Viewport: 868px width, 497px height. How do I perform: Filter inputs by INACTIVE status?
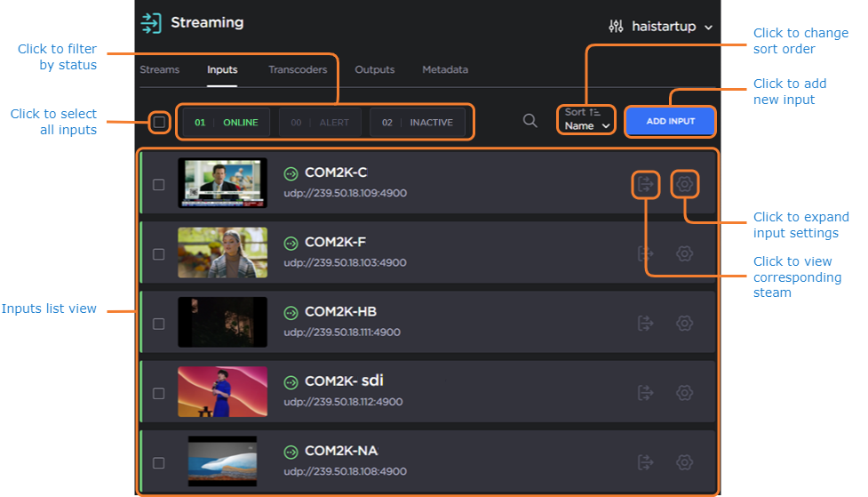(x=418, y=122)
